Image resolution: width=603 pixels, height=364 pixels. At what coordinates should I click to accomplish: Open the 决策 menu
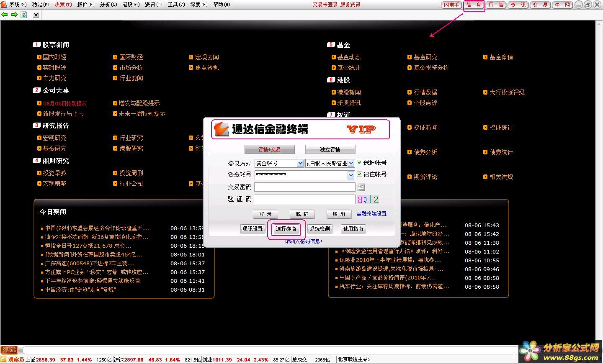point(63,5)
